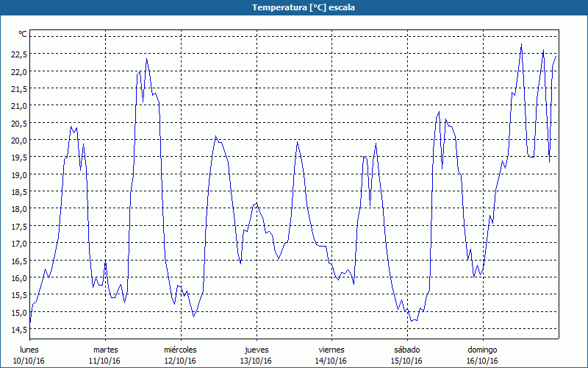The width and height of the screenshot is (588, 368).
Task: Select the 16/10/16 date label
Action: [482, 361]
